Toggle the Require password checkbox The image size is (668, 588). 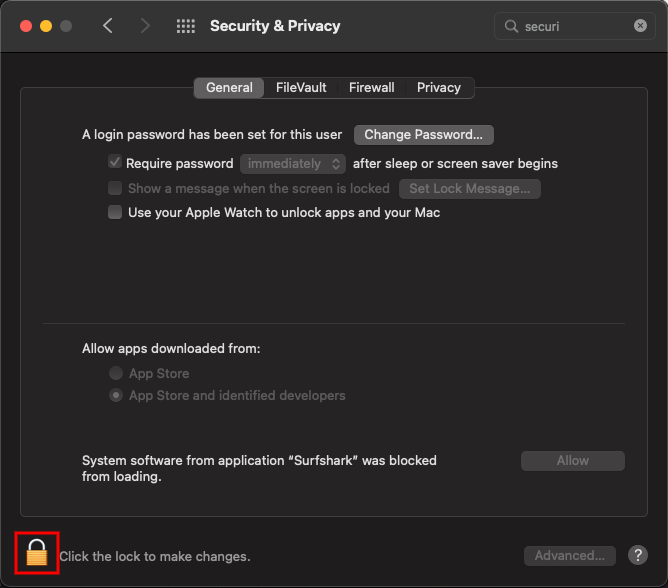[x=115, y=162]
